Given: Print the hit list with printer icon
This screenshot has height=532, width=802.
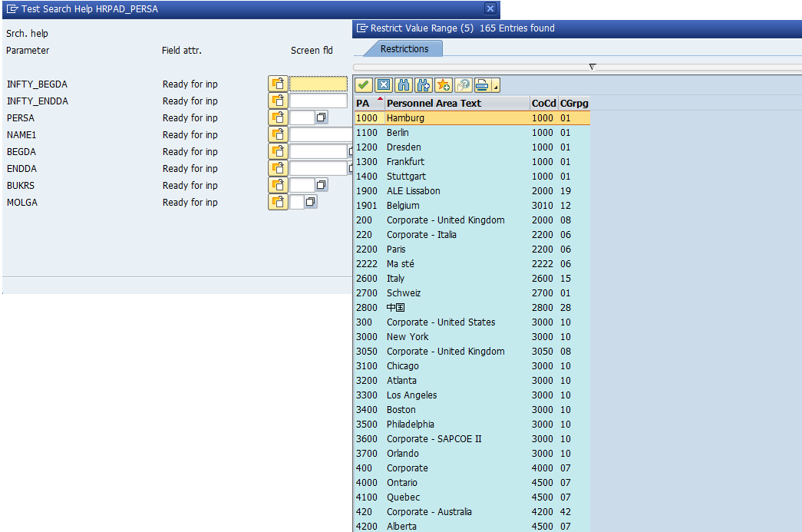Looking at the screenshot, I should (x=482, y=85).
